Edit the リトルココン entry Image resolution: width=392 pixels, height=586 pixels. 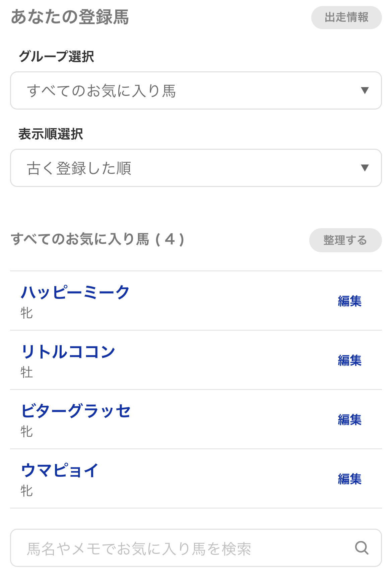[x=349, y=361]
